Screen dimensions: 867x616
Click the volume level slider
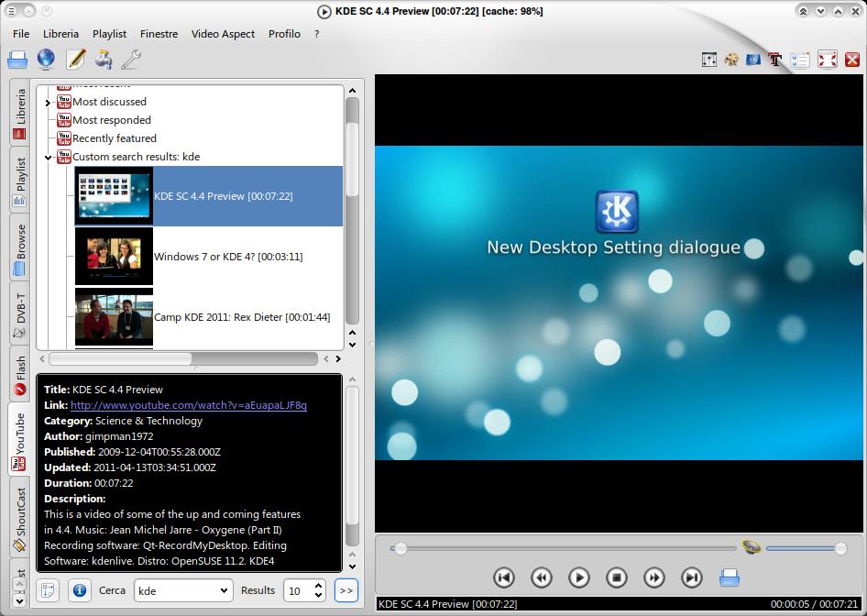[x=805, y=548]
